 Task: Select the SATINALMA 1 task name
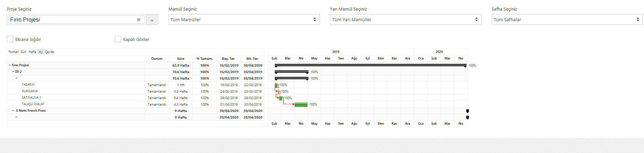[31, 98]
